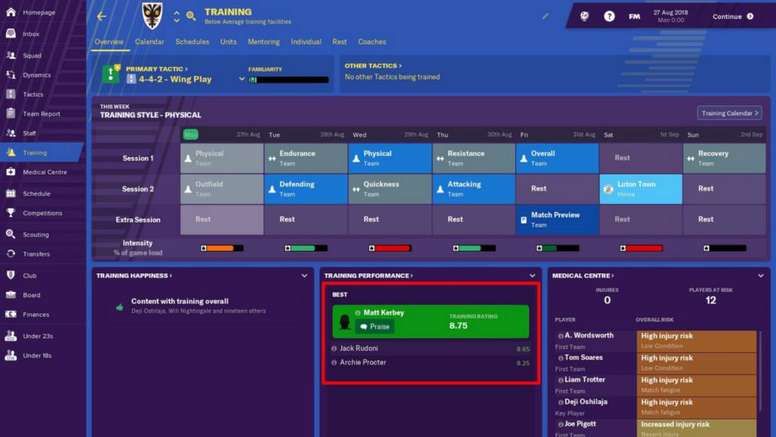Open Archie Procter's player row
The image size is (776, 437).
click(431, 362)
